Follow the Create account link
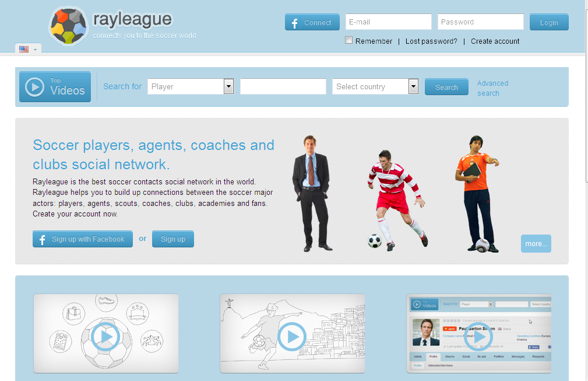 pyautogui.click(x=495, y=41)
